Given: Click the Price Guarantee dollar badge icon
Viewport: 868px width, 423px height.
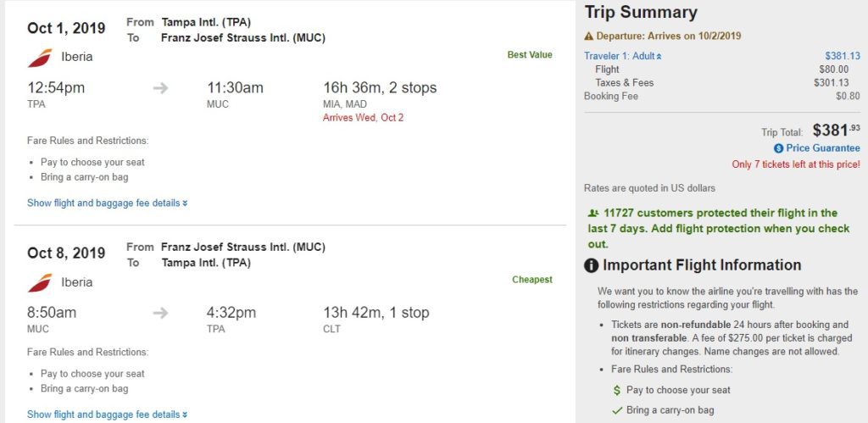Looking at the screenshot, I should coord(778,148).
